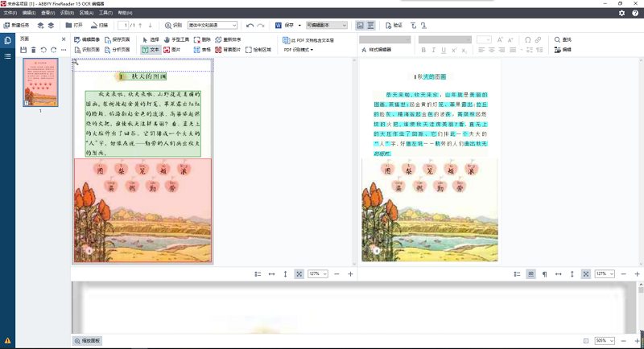644x349 pixels.
Task: Toggle the Text pane view button
Action: tap(370, 26)
